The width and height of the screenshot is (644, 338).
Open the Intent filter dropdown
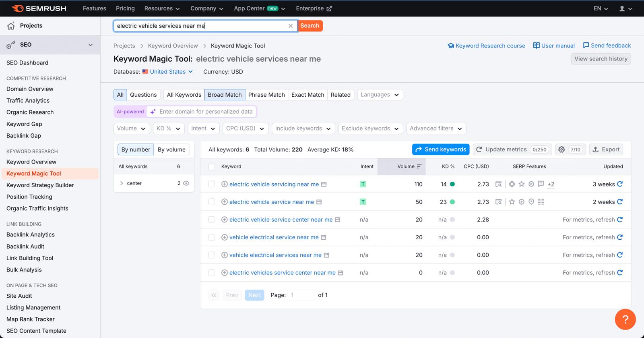coord(203,129)
